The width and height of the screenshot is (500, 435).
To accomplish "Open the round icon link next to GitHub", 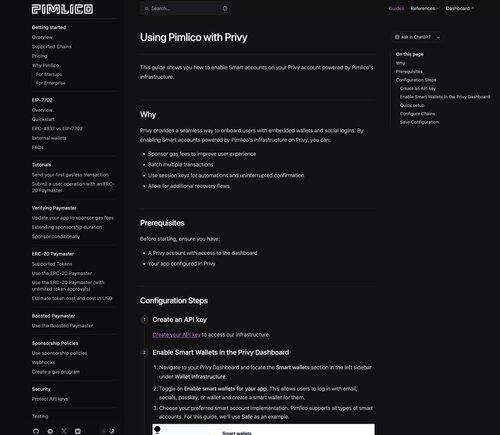I will pos(50,431).
